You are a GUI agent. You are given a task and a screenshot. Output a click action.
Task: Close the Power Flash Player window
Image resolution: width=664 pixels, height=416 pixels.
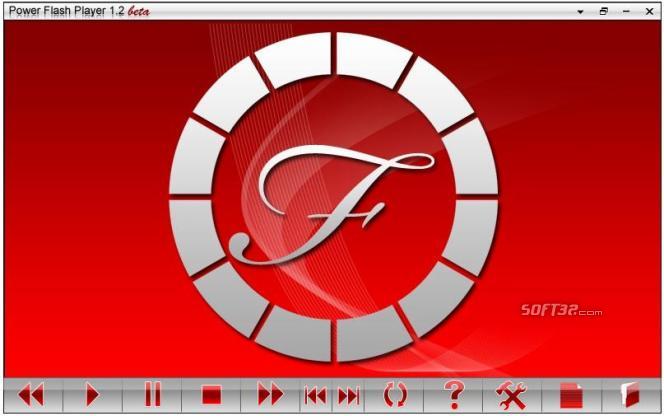649,11
